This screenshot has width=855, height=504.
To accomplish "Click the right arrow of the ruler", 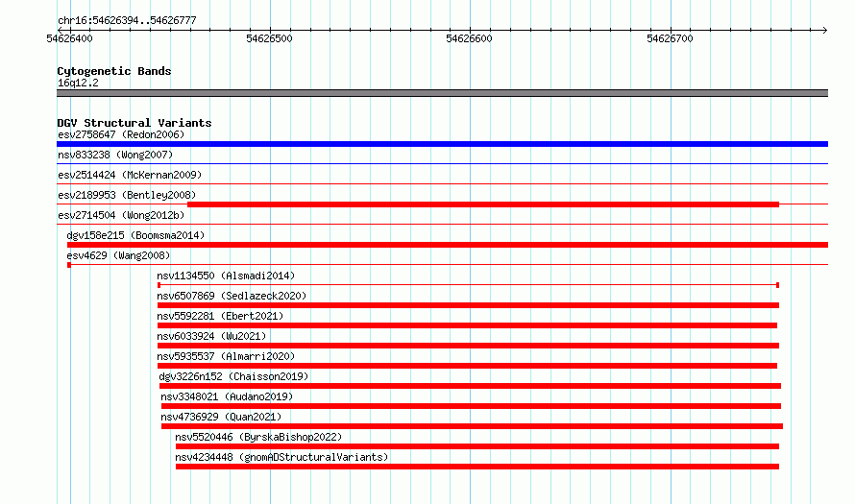I will pyautogui.click(x=825, y=30).
